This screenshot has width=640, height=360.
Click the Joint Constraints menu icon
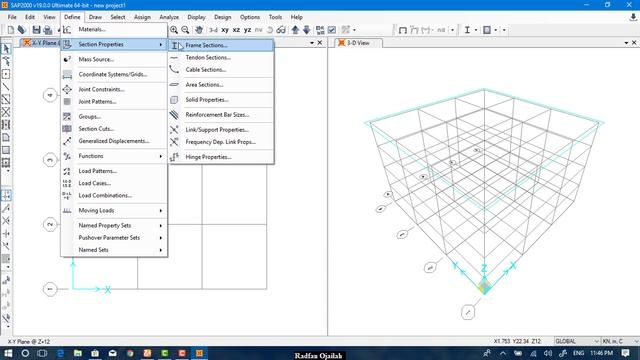[67, 89]
